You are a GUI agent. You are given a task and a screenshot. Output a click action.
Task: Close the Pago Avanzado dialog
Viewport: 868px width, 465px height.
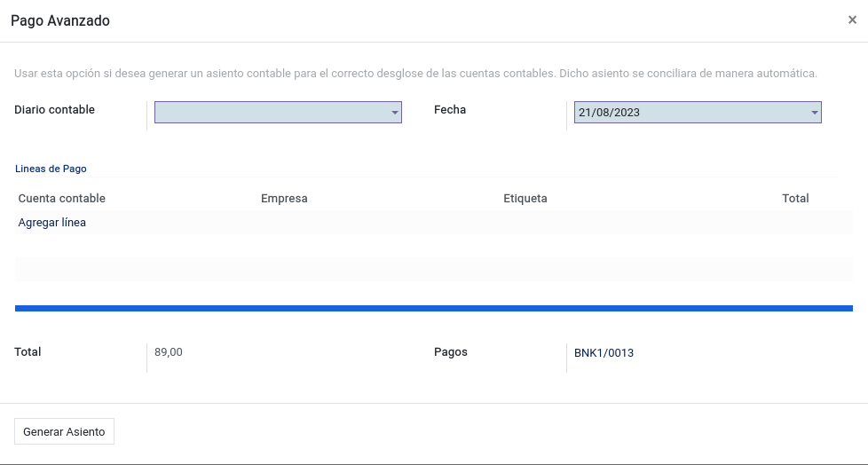coord(852,20)
